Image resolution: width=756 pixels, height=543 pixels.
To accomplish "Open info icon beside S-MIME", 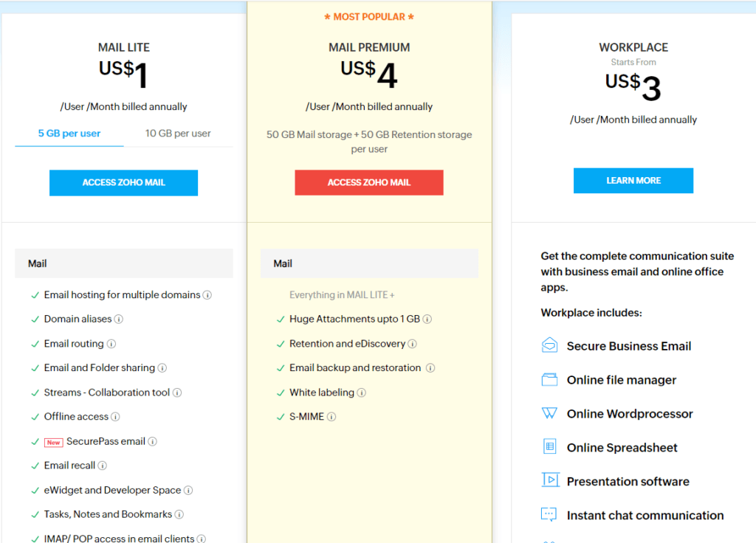I will (331, 417).
